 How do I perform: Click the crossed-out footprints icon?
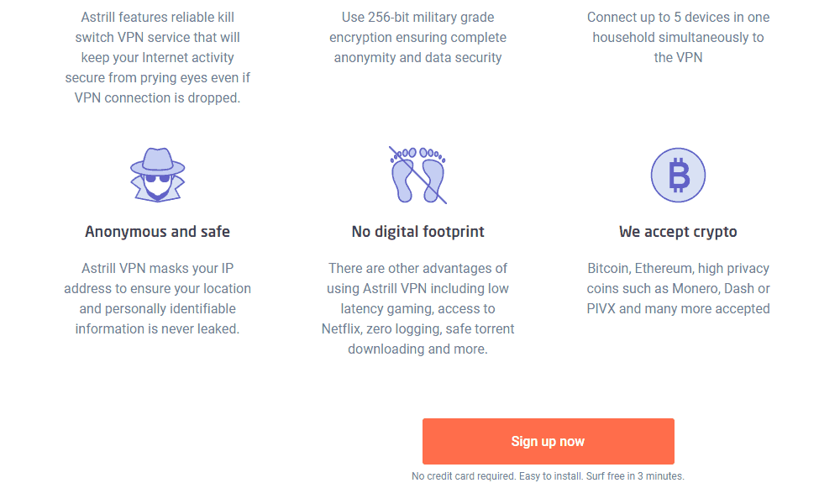point(417,175)
